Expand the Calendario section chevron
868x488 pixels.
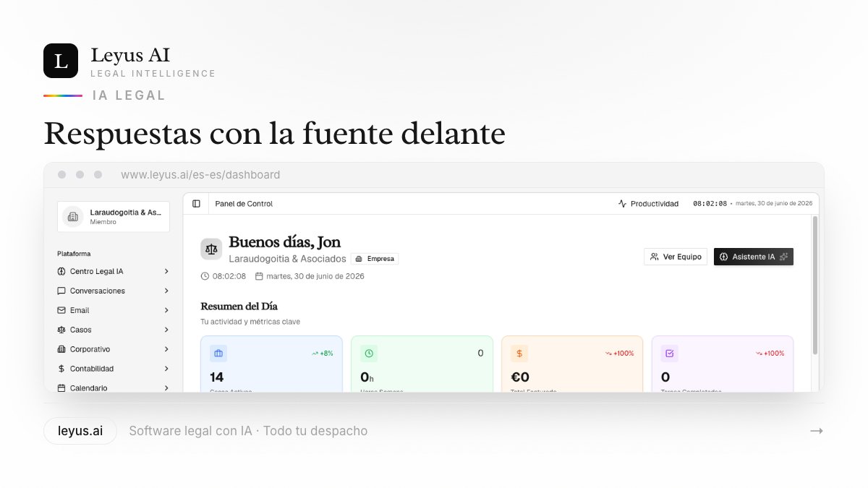pyautogui.click(x=166, y=388)
